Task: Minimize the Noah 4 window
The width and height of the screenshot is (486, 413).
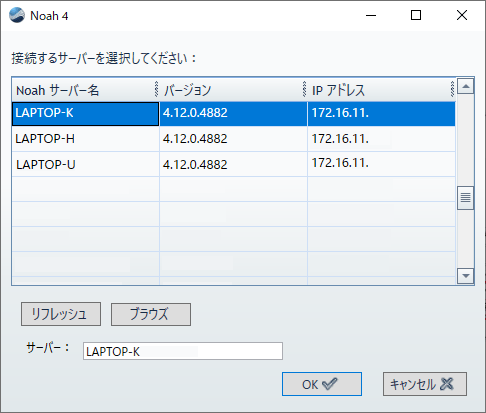Action: [371, 15]
